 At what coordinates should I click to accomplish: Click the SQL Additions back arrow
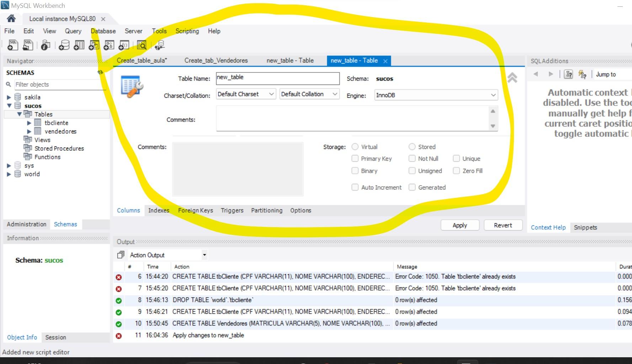[536, 74]
